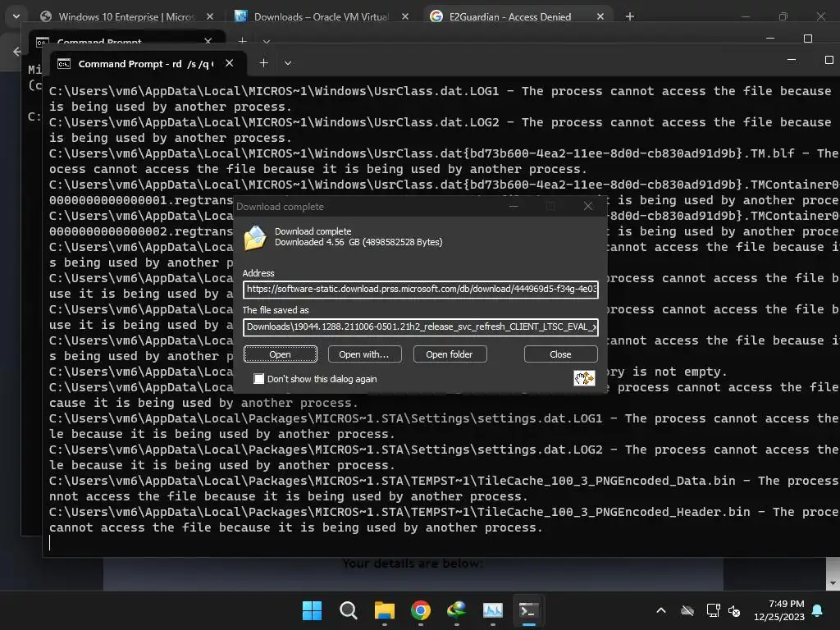The width and height of the screenshot is (840, 630).
Task: Click the Address URL field
Action: point(421,290)
